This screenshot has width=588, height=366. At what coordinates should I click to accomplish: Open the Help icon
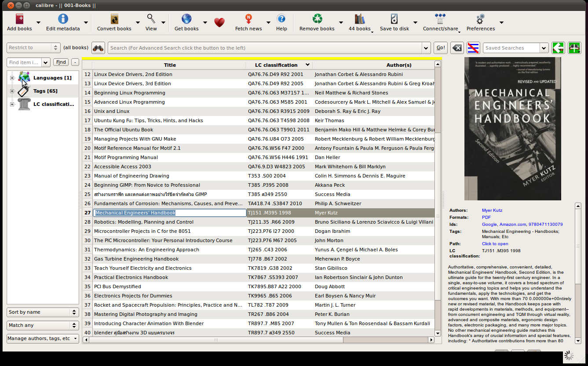pos(281,19)
